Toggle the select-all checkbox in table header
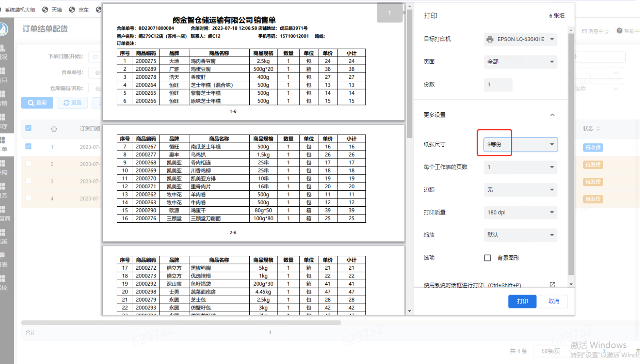Image resolution: width=640 pixels, height=364 pixels. point(28,128)
